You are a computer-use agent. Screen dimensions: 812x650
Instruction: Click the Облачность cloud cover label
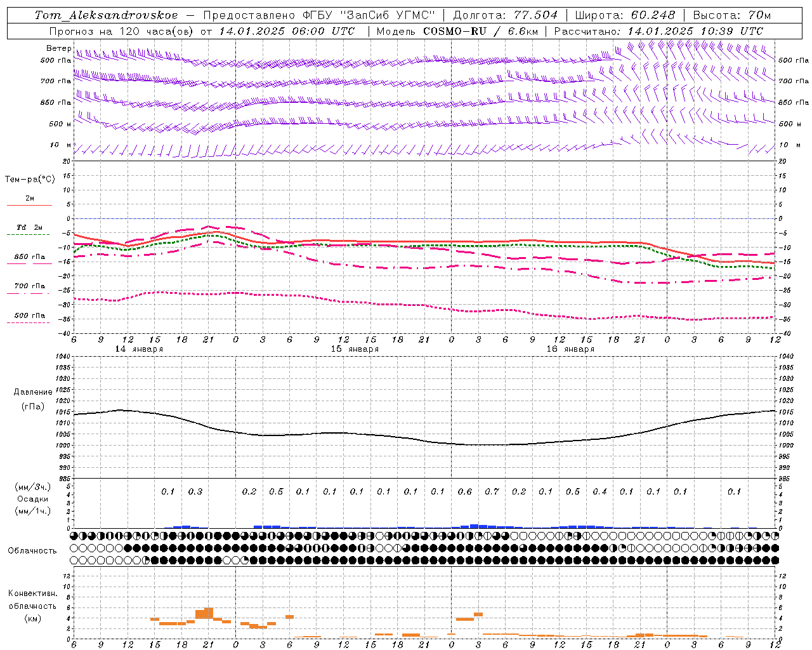(x=32, y=551)
